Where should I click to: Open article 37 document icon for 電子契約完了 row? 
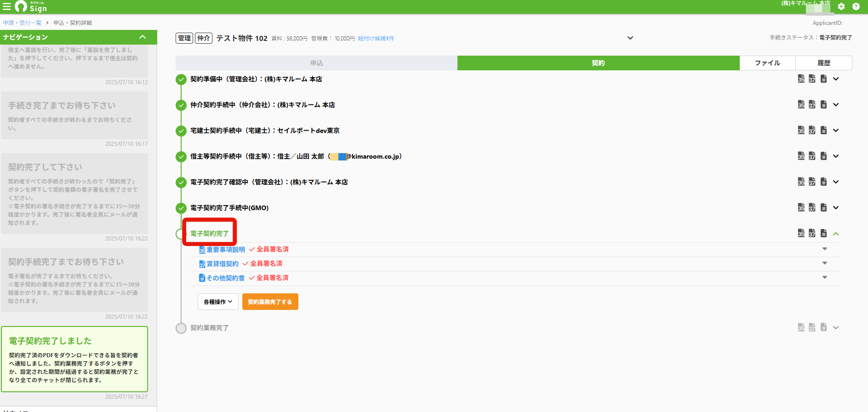(812, 233)
